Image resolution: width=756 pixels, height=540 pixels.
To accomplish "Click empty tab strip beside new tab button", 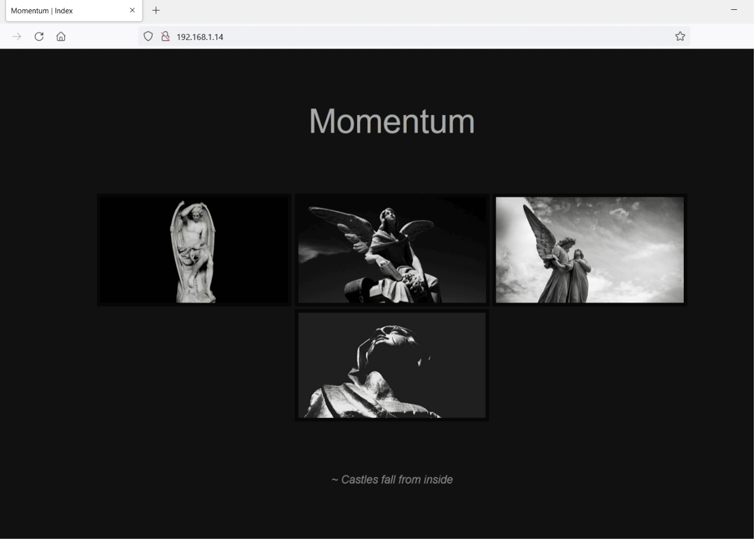I will pyautogui.click(x=438, y=10).
